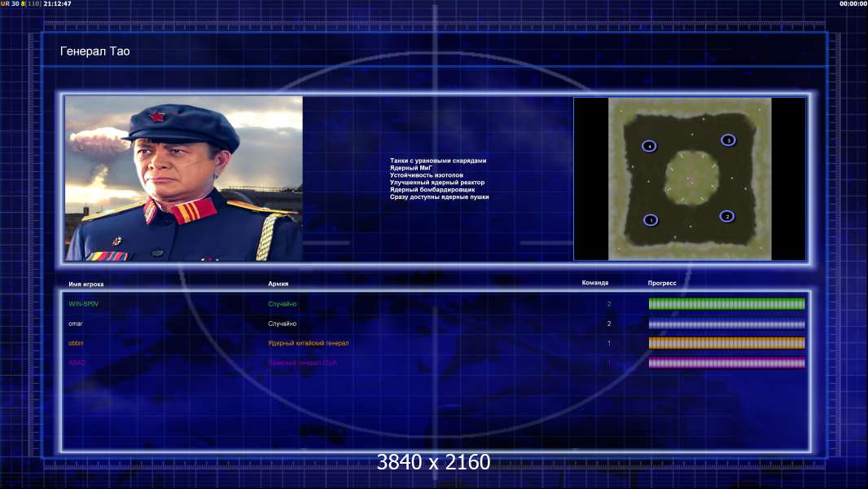868x489 pixels.
Task: Click start position marker 2 on the map
Action: click(727, 216)
